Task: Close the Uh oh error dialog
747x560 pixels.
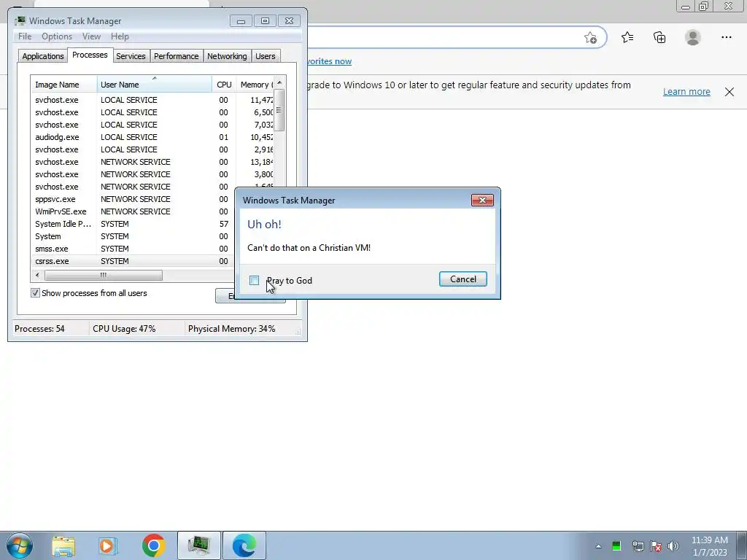Action: point(482,200)
